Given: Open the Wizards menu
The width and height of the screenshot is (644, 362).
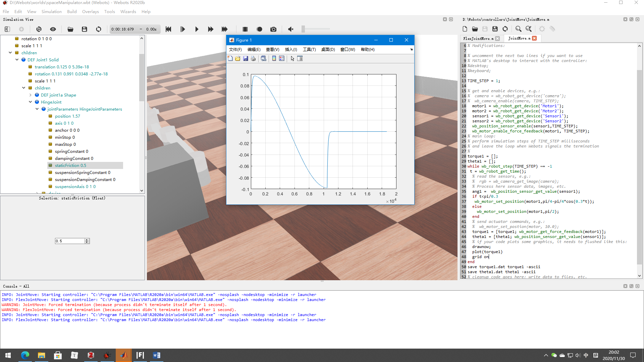Looking at the screenshot, I should pyautogui.click(x=128, y=12).
